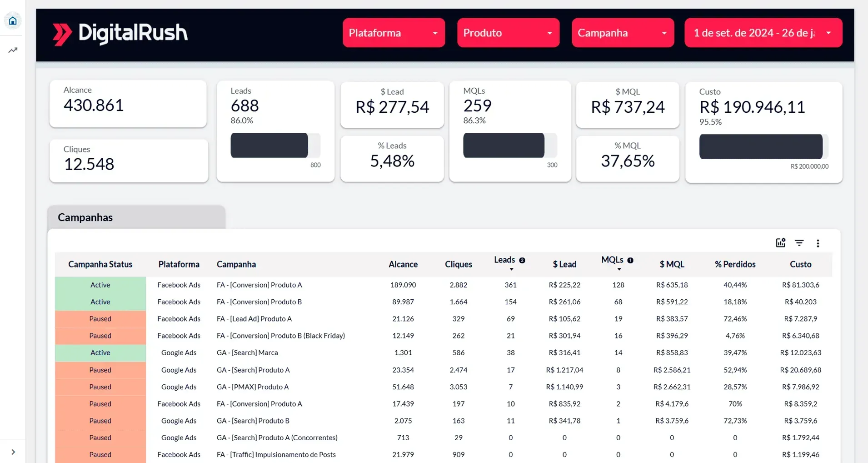Expand the sidebar with the chevron arrow
This screenshot has width=868, height=463.
point(13,452)
